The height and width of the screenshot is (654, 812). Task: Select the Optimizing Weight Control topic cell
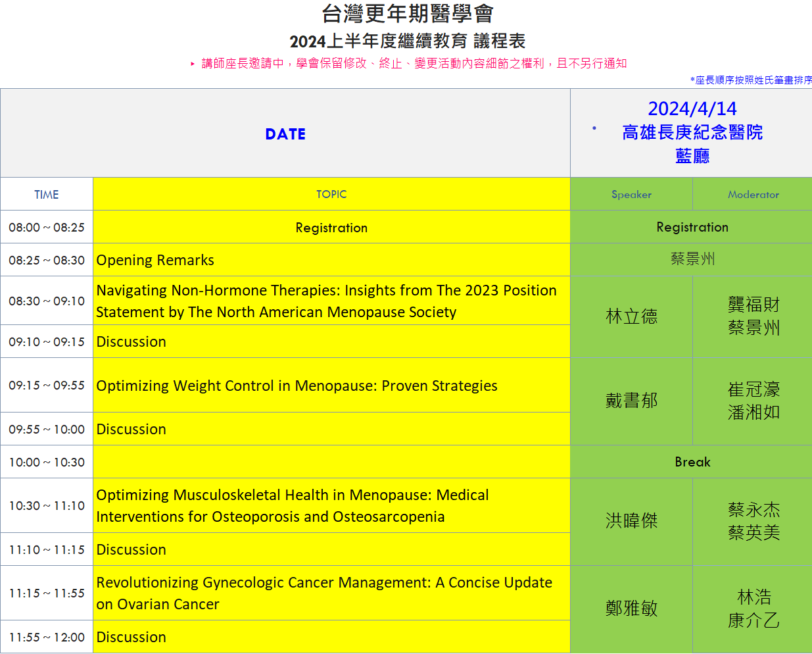297,386
